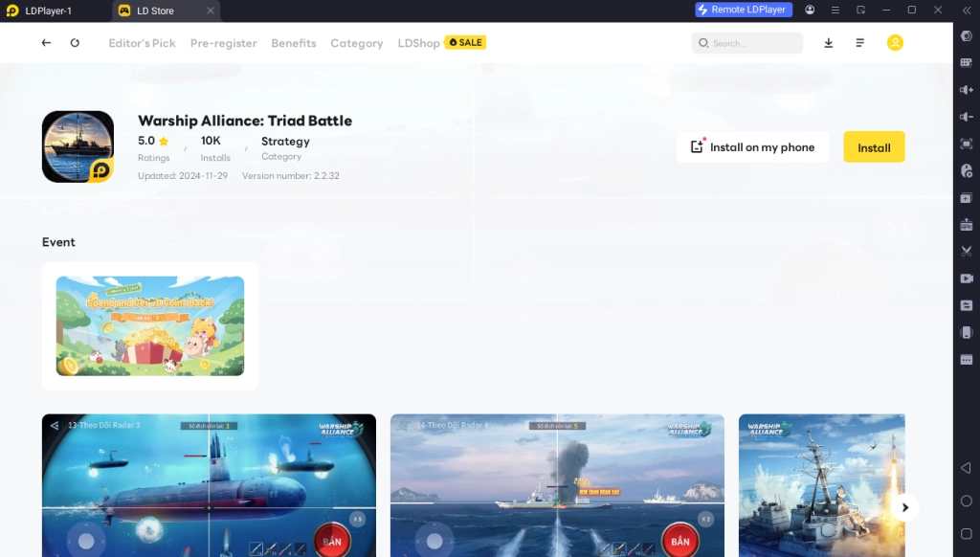
Task: Open the yellow account avatar
Action: (x=895, y=43)
